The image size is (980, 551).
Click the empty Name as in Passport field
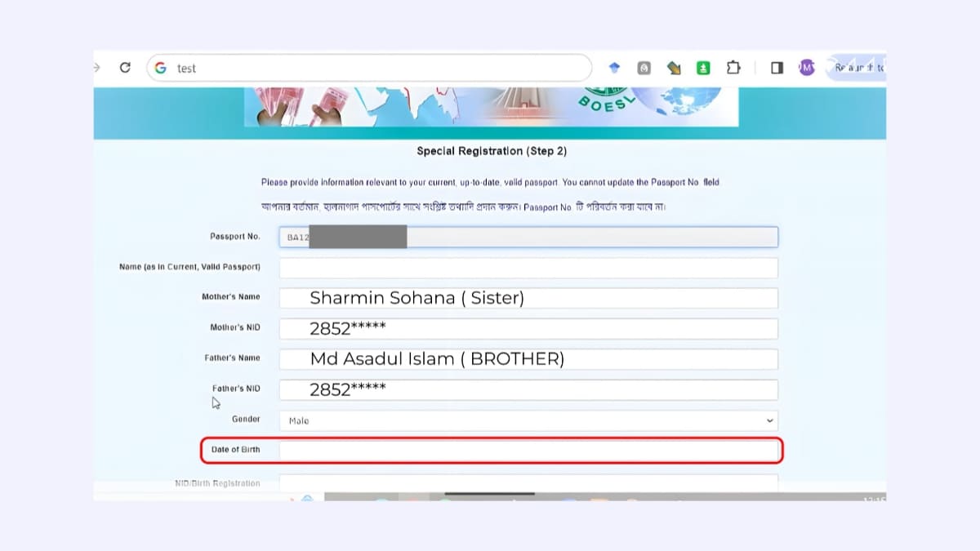click(x=527, y=267)
